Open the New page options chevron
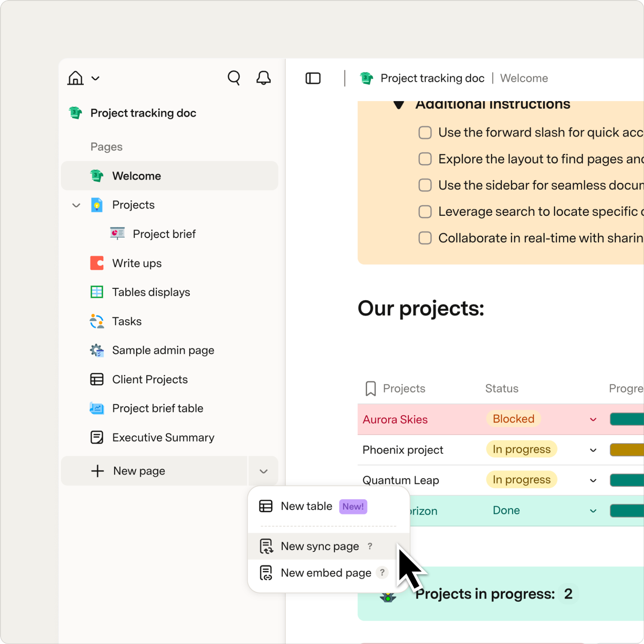Screen dimensions: 644x644 click(263, 471)
